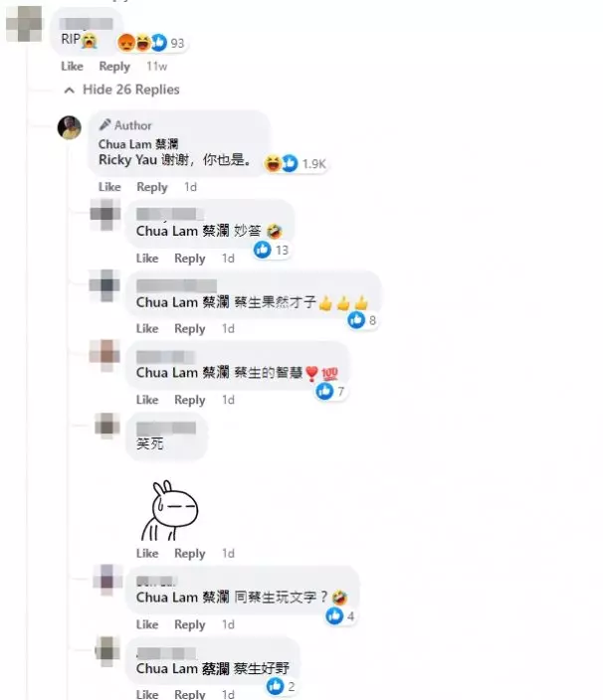
Task: Click thumbs-up icon showing 2 likes
Action: point(276,686)
